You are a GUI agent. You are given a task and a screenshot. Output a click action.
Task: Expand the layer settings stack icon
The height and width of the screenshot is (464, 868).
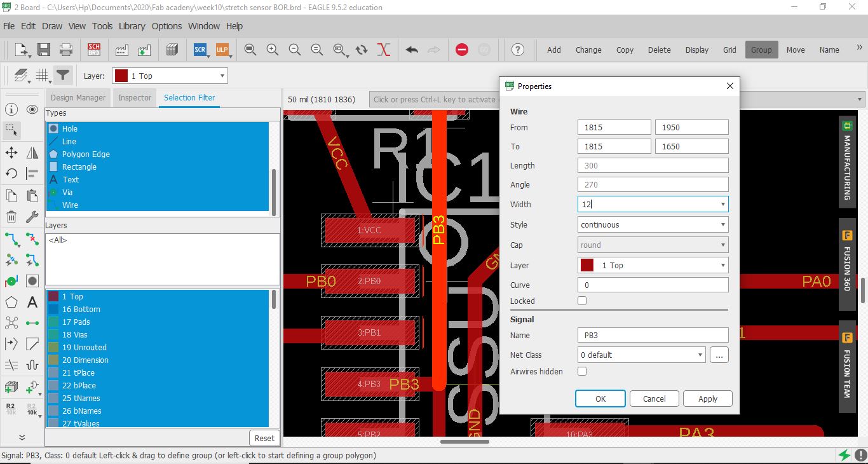pos(22,76)
